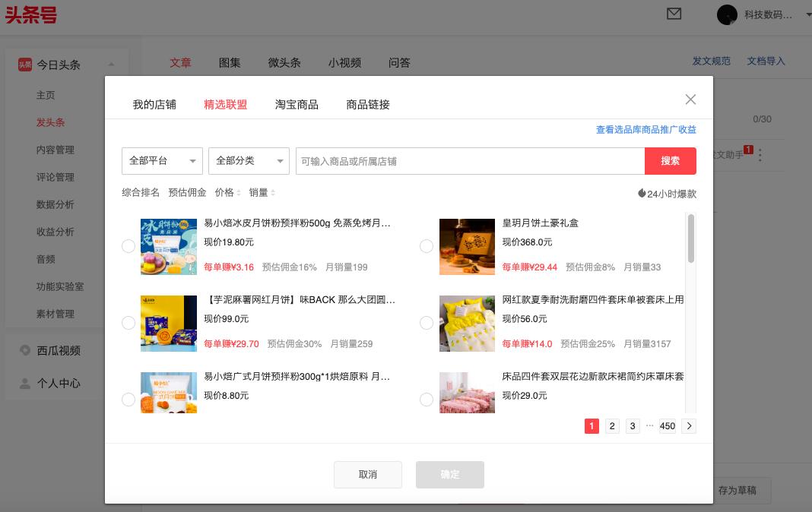Image resolution: width=812 pixels, height=512 pixels.
Task: Open the message envelope icon
Action: pyautogui.click(x=674, y=14)
